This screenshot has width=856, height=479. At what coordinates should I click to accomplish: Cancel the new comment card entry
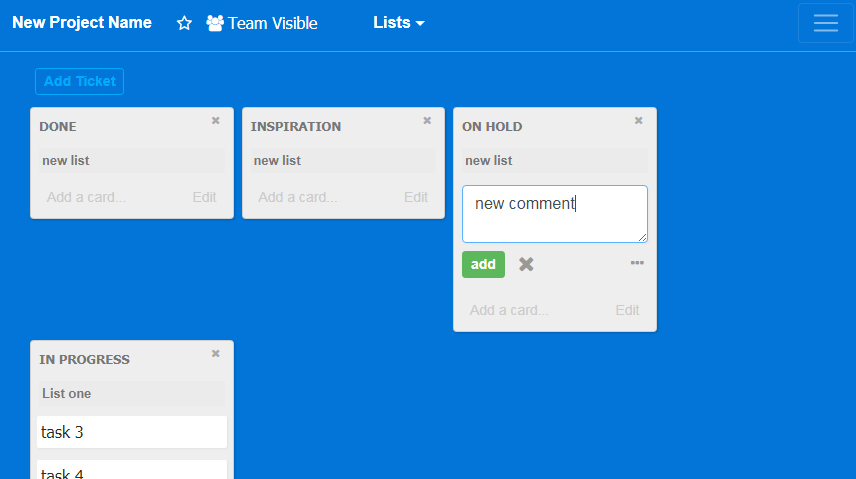[526, 264]
